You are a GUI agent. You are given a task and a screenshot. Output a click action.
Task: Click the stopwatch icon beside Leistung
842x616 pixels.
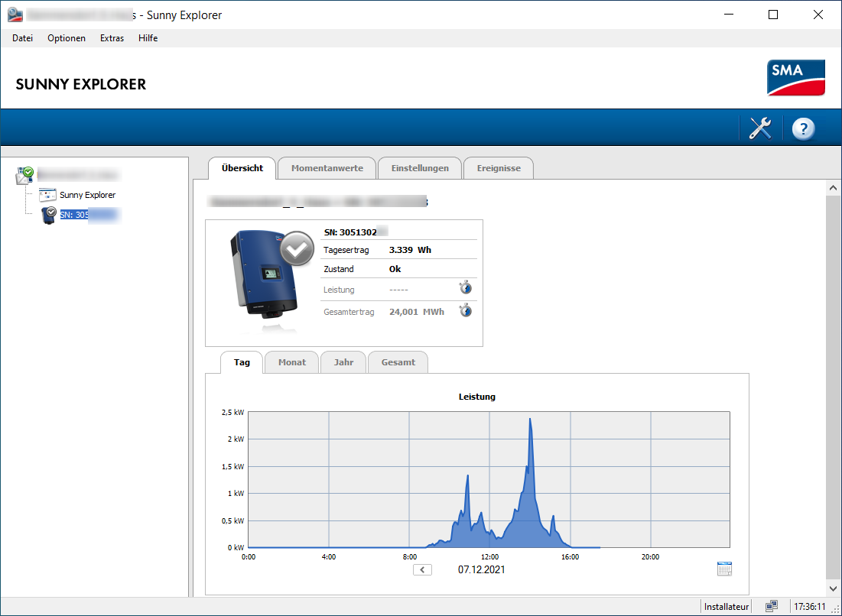[x=465, y=288]
